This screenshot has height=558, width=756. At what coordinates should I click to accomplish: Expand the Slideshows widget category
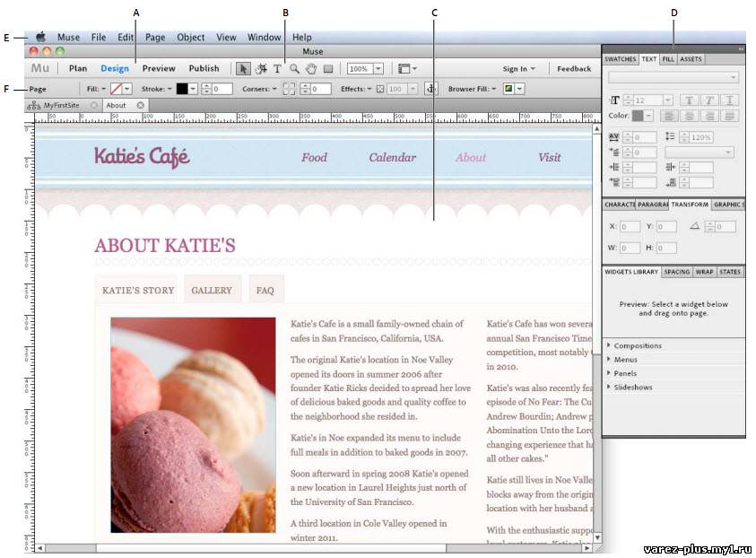pyautogui.click(x=633, y=388)
